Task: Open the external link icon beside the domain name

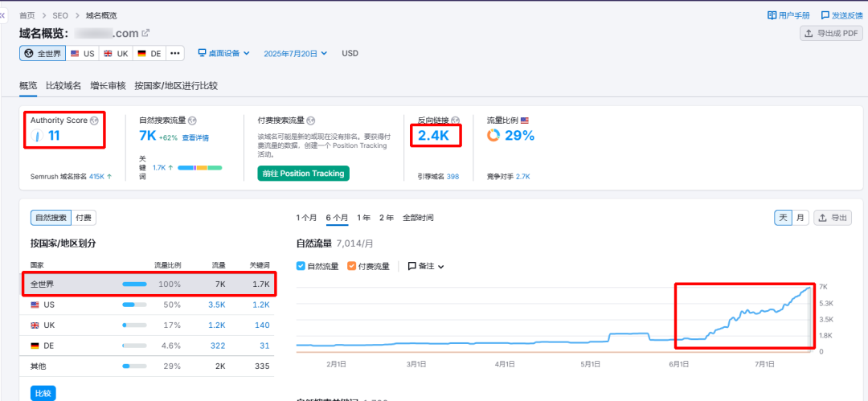Action: coord(145,33)
